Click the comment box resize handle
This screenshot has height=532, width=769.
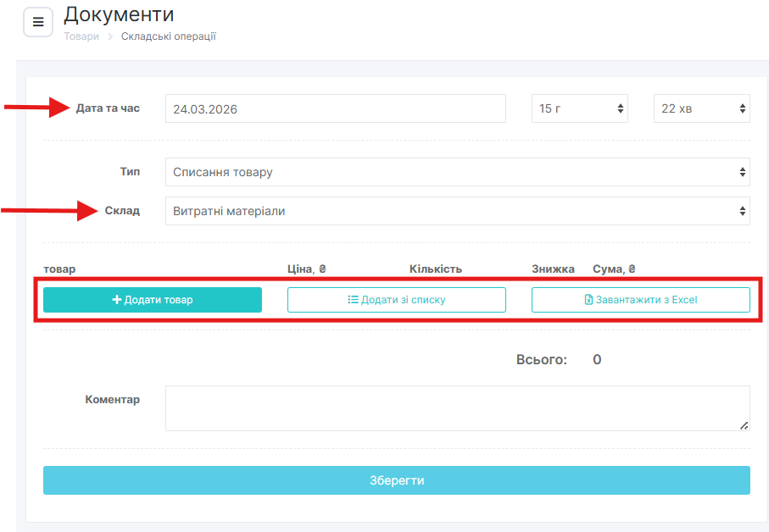tap(744, 425)
